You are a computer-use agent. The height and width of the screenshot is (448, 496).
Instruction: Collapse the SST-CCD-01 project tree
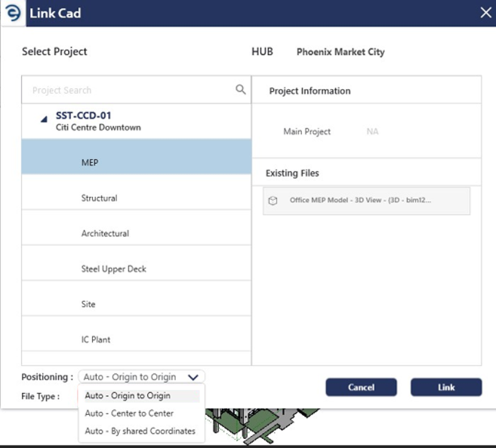pos(44,120)
